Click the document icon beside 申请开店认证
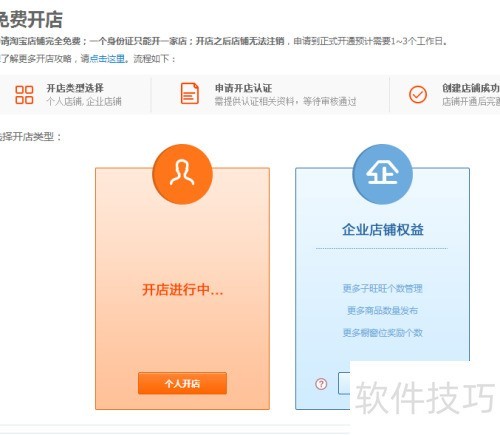500x435 pixels. pos(190,93)
